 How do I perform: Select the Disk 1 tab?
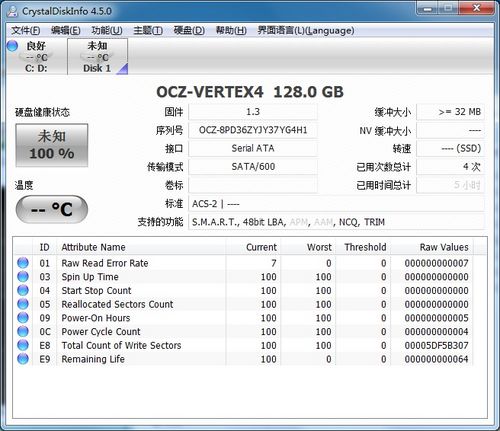click(x=97, y=57)
